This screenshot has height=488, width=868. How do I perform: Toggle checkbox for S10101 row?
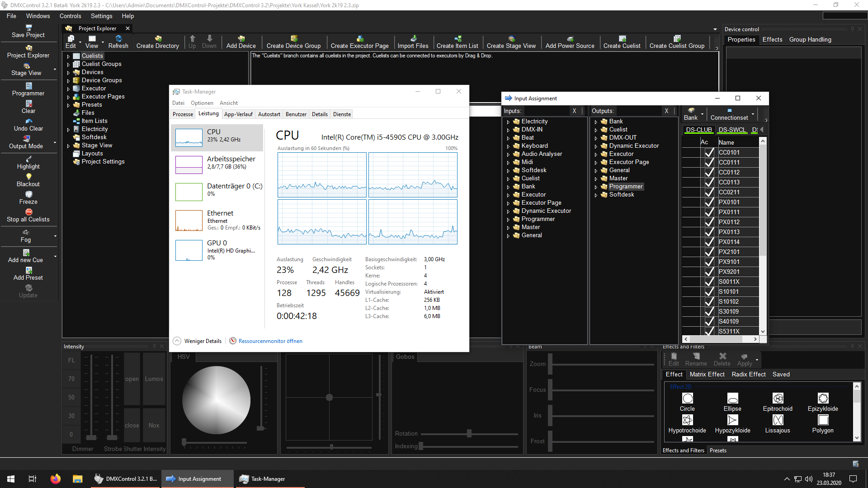coord(709,292)
